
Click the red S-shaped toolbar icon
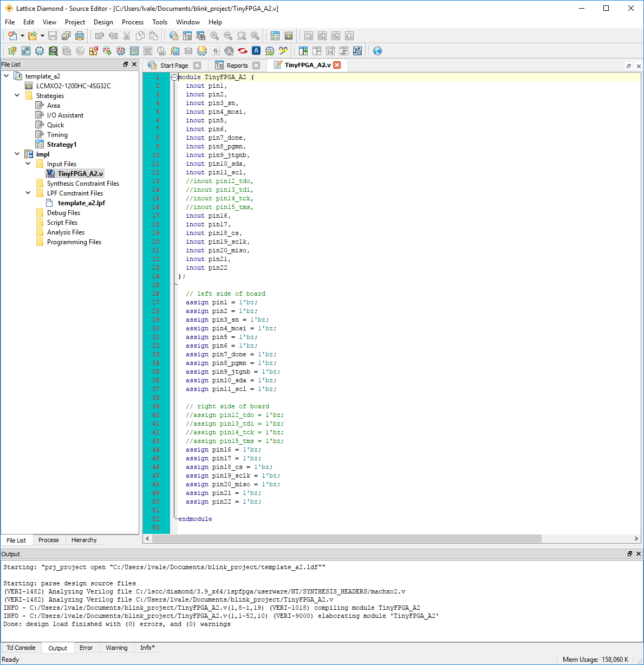243,51
